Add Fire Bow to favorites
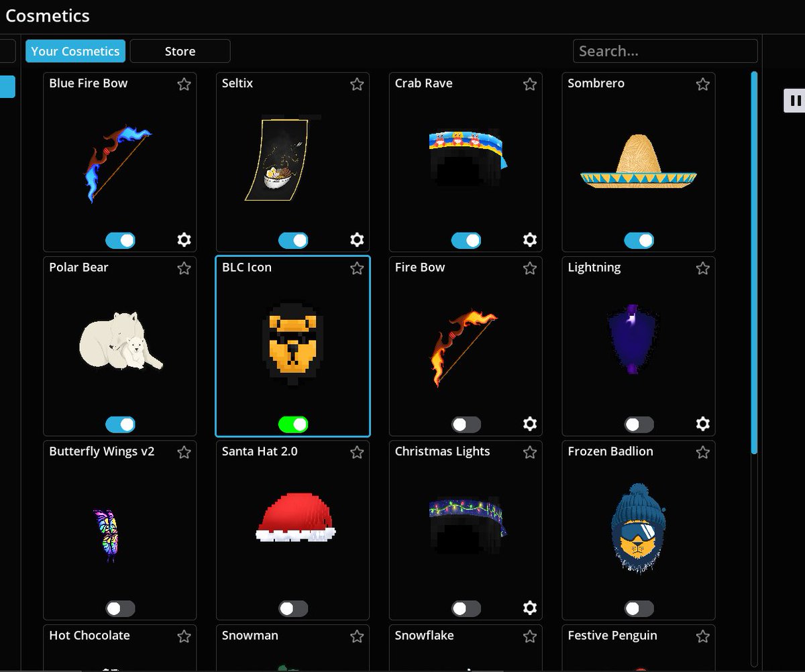The width and height of the screenshot is (805, 672). click(530, 268)
